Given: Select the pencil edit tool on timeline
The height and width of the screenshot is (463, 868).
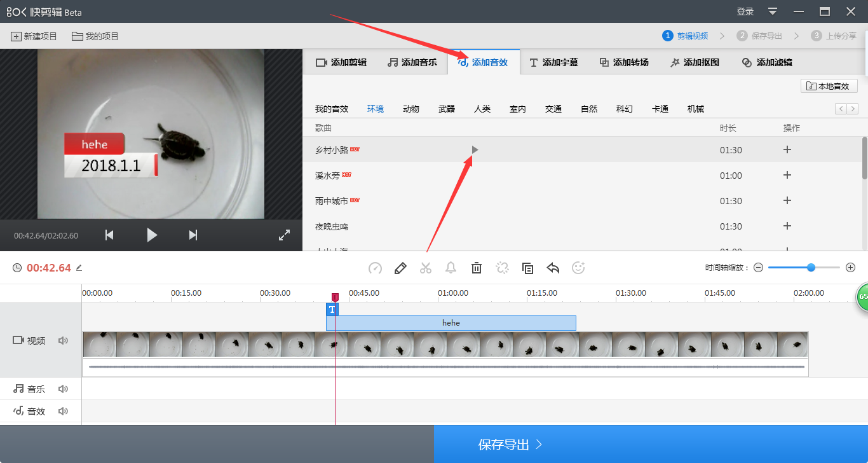Looking at the screenshot, I should click(x=400, y=268).
